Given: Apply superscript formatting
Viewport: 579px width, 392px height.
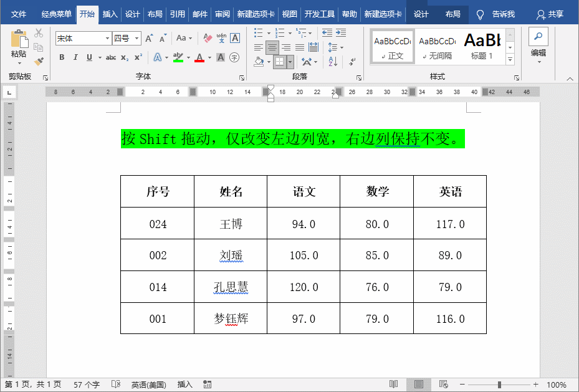Looking at the screenshot, I should pos(138,57).
